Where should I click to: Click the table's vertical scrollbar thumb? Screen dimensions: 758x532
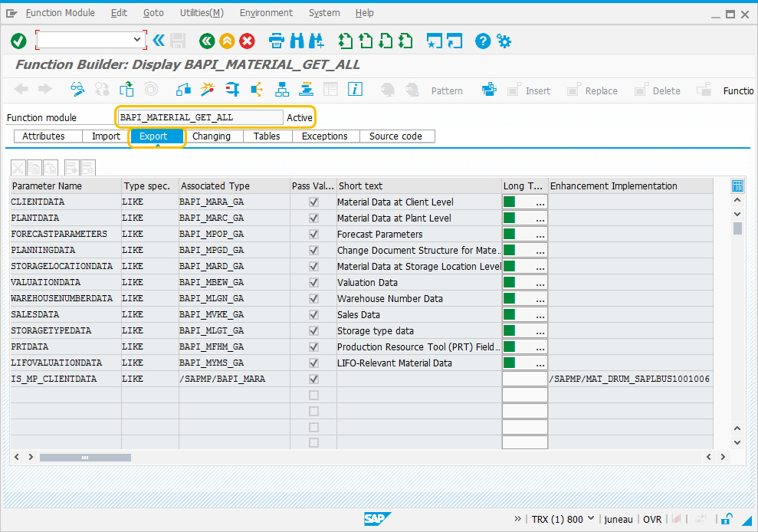737,228
